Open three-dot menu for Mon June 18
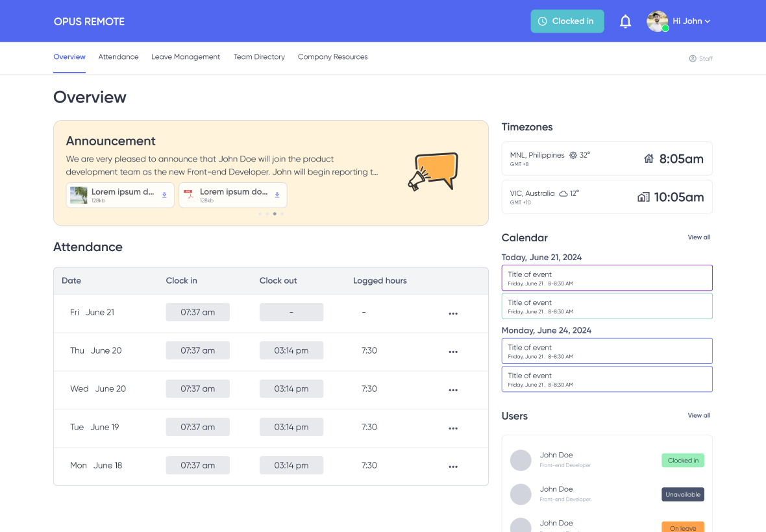 [x=453, y=466]
